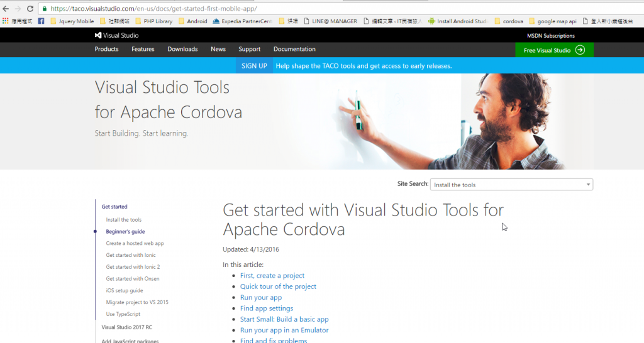The width and height of the screenshot is (644, 343).
Task: Click the arrow icon on Free Visual Studio
Action: [x=580, y=50]
